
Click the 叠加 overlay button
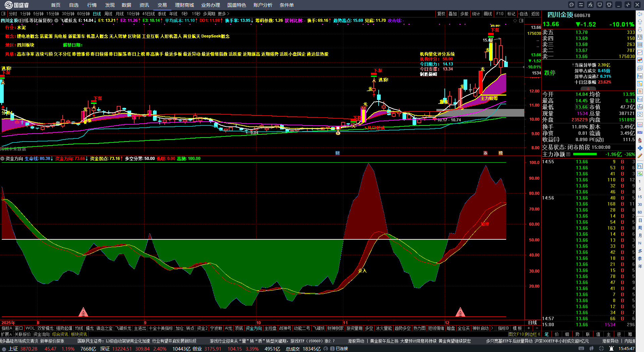pos(453,14)
